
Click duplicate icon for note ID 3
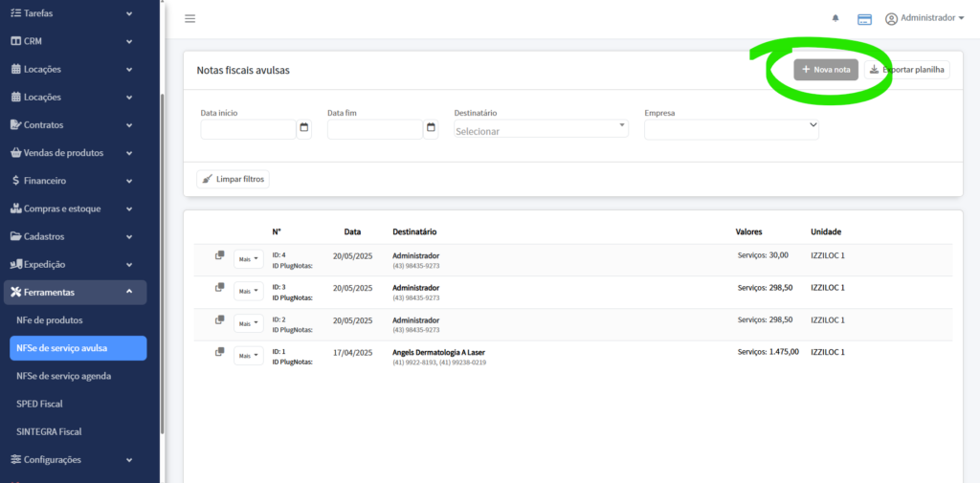220,287
